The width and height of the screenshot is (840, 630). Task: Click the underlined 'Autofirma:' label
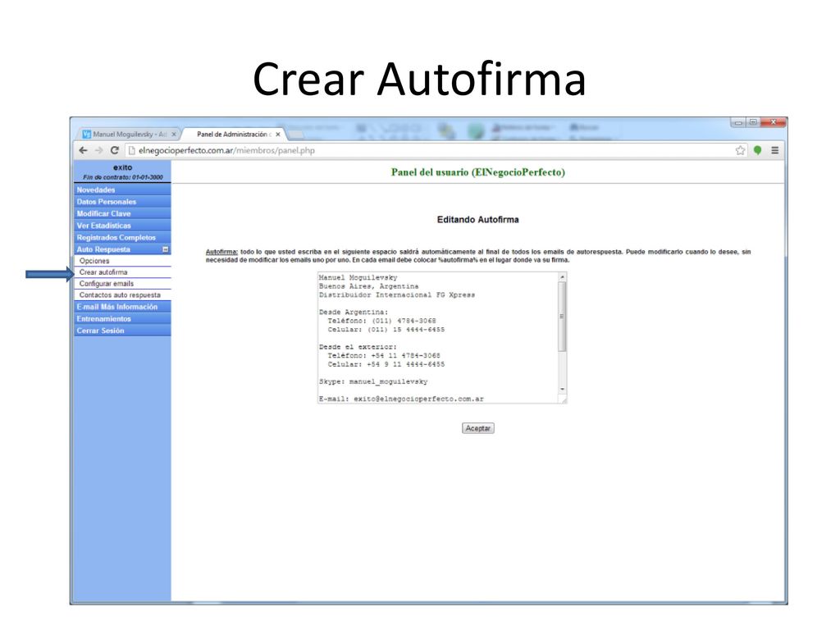[221, 252]
